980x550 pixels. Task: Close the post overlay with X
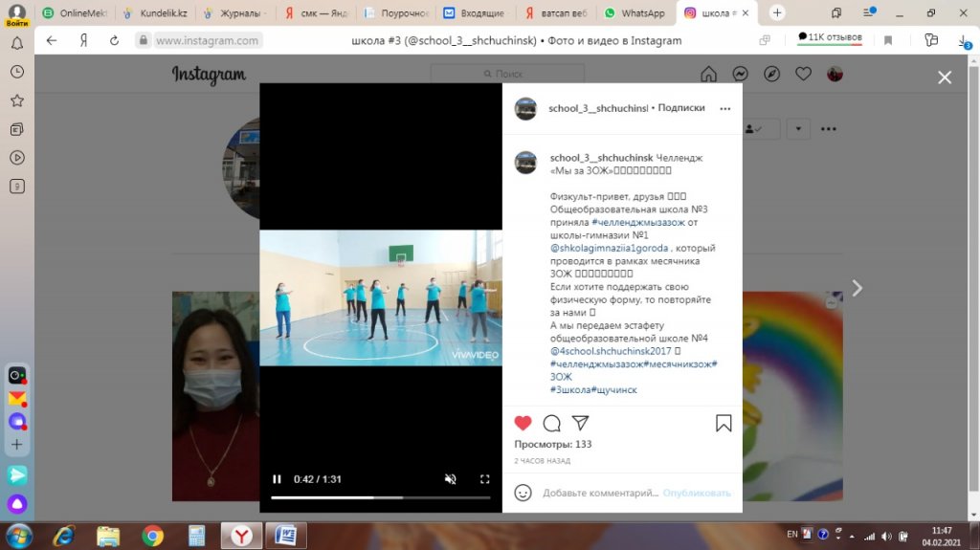click(945, 77)
